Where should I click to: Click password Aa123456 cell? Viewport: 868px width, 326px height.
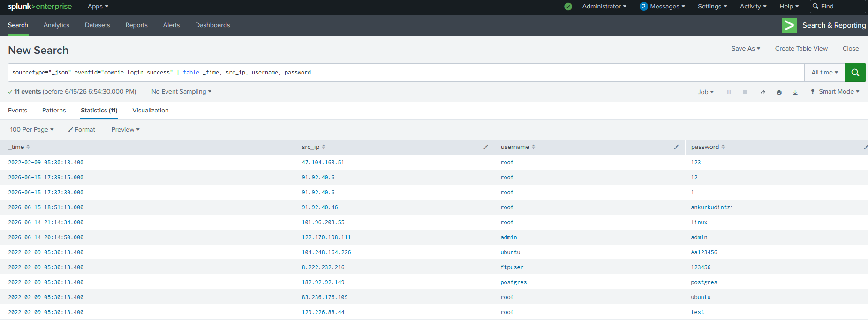coord(704,252)
